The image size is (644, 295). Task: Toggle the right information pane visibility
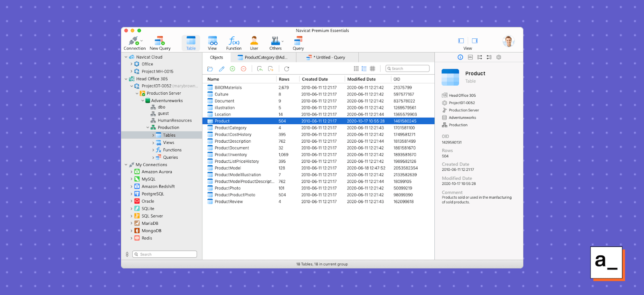[475, 41]
